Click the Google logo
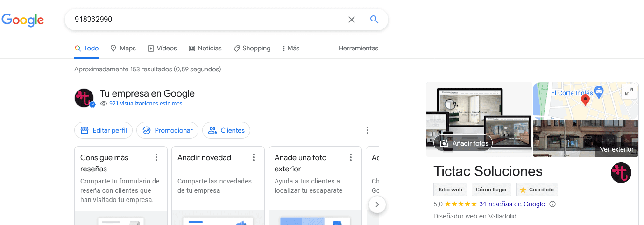Viewport: 644px width, 225px height. (22, 20)
